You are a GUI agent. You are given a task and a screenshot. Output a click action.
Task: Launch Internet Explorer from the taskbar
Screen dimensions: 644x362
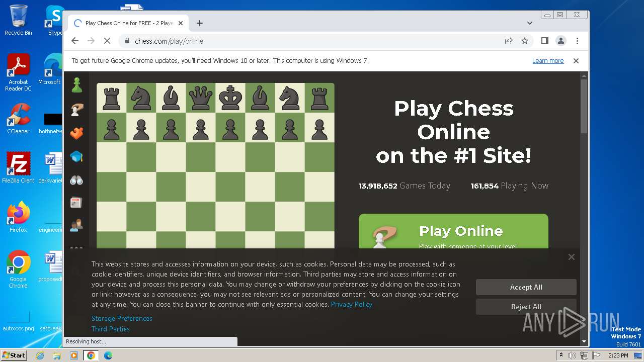[40, 355]
